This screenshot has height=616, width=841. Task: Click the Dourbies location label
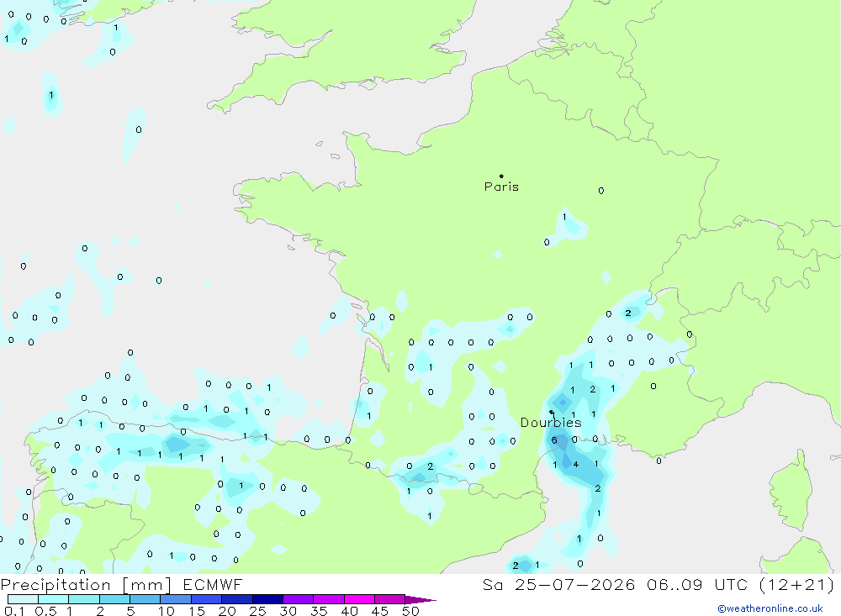point(551,423)
